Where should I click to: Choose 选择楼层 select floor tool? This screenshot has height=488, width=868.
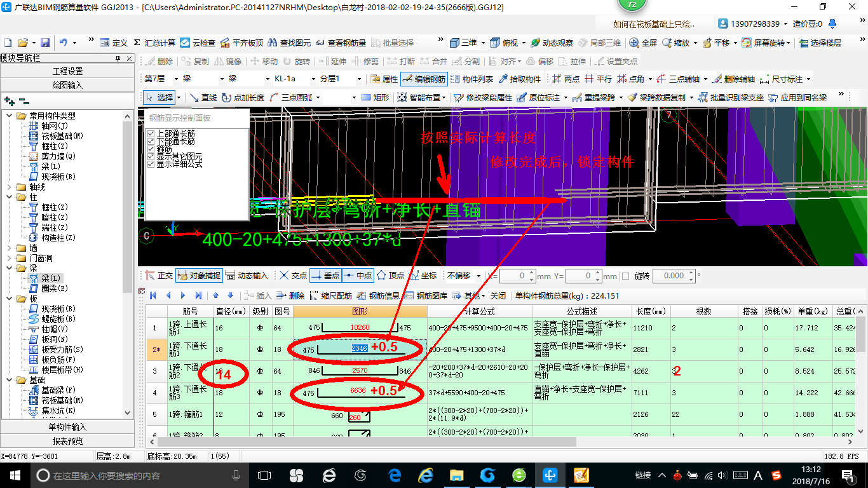pos(820,43)
